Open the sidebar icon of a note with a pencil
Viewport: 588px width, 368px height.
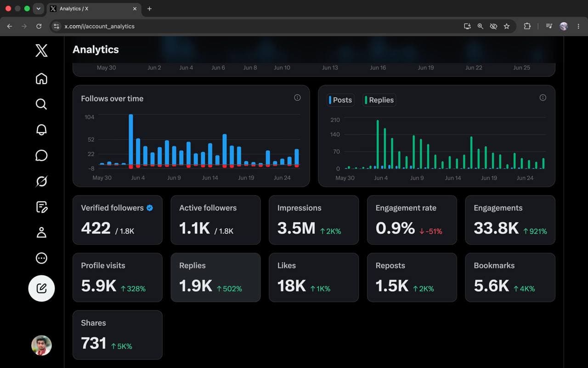[x=41, y=207]
